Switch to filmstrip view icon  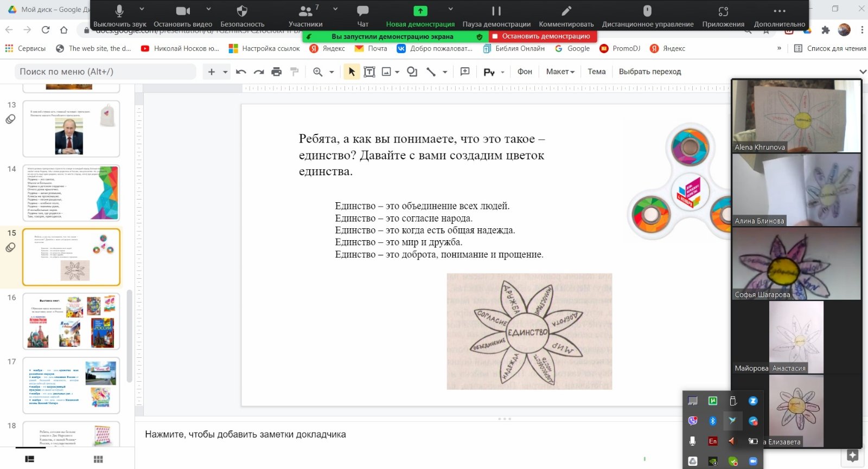30,459
